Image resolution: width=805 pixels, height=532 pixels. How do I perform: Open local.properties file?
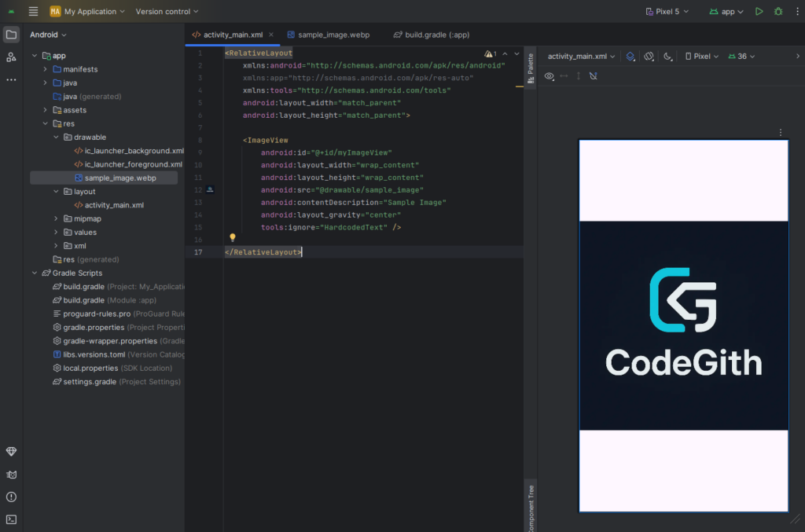[x=112, y=368]
